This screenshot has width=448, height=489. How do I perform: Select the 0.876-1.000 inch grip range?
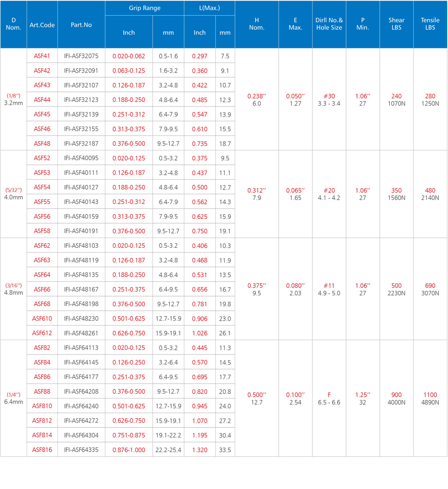(x=128, y=450)
